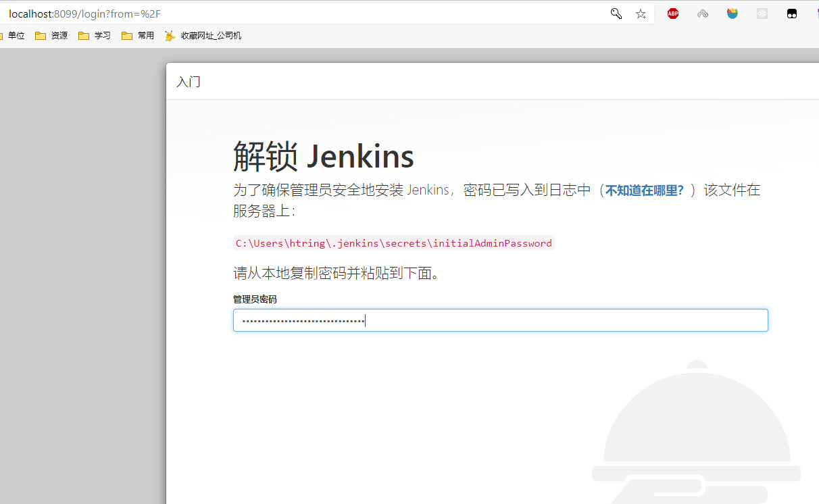Open the 单位 bookmark folder
Image resolution: width=819 pixels, height=504 pixels.
12,36
